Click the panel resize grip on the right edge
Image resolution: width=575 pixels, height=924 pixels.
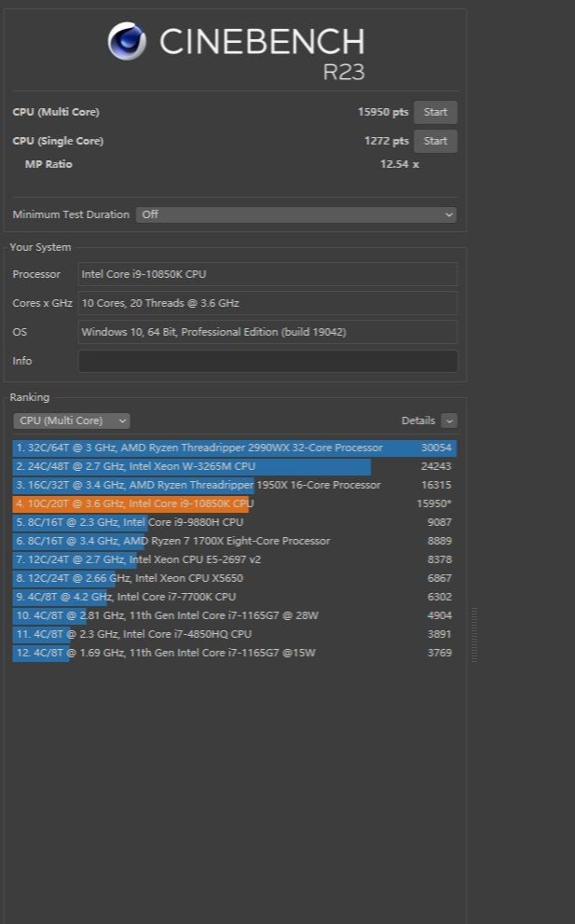[474, 634]
